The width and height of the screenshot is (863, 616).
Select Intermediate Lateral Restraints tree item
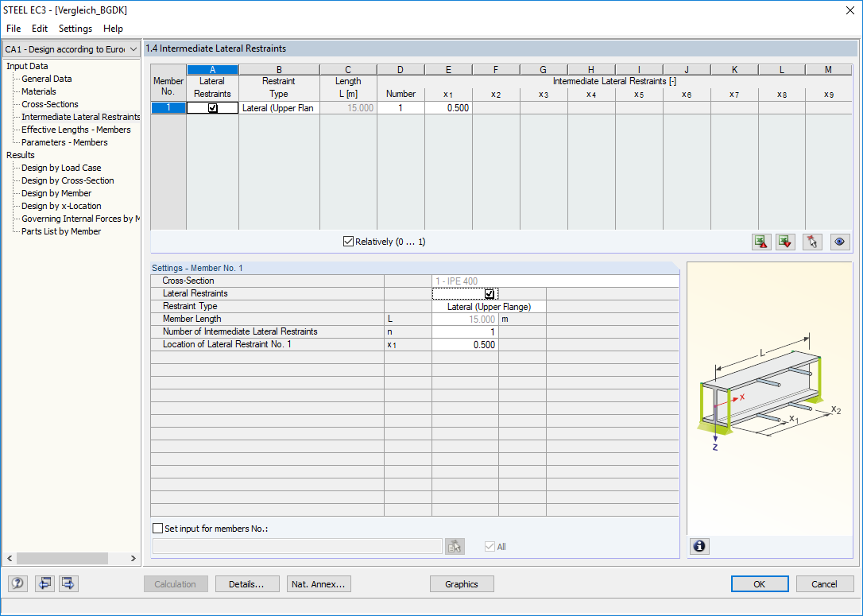click(x=80, y=117)
